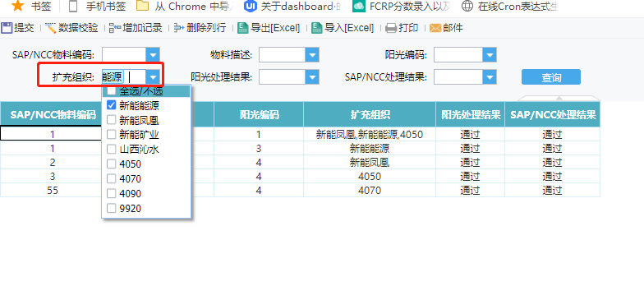Click in the 扩充组织 input showing 能源
The image size is (644, 300).
coord(124,77)
